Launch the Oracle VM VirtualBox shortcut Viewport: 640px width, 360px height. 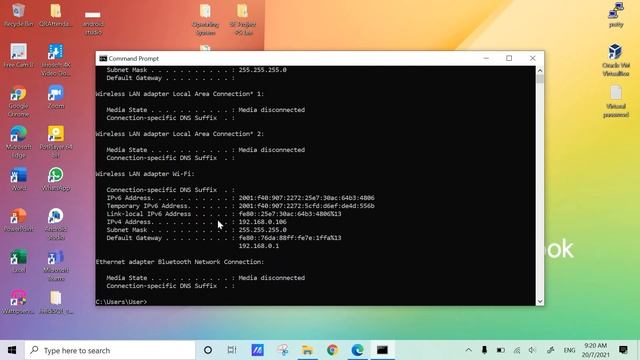coord(616,60)
